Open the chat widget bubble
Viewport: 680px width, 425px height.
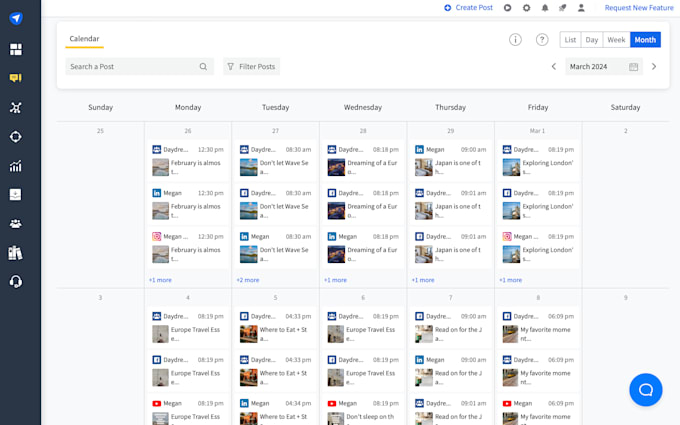click(646, 390)
